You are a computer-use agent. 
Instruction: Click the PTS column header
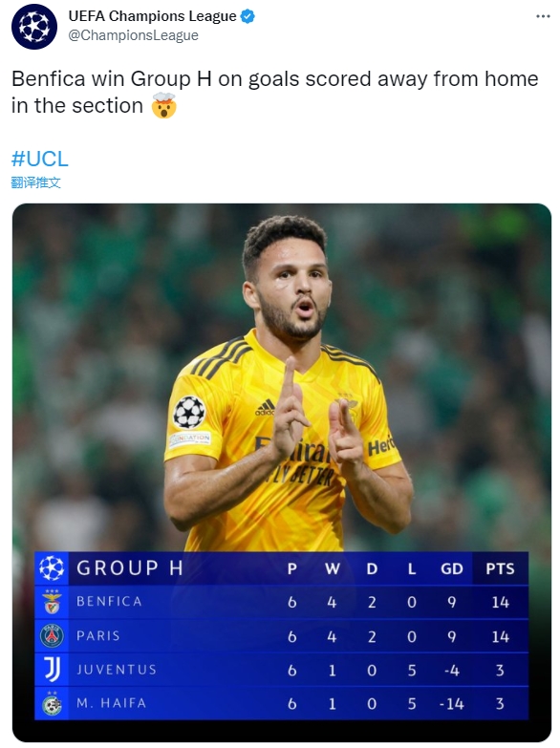[x=500, y=568]
